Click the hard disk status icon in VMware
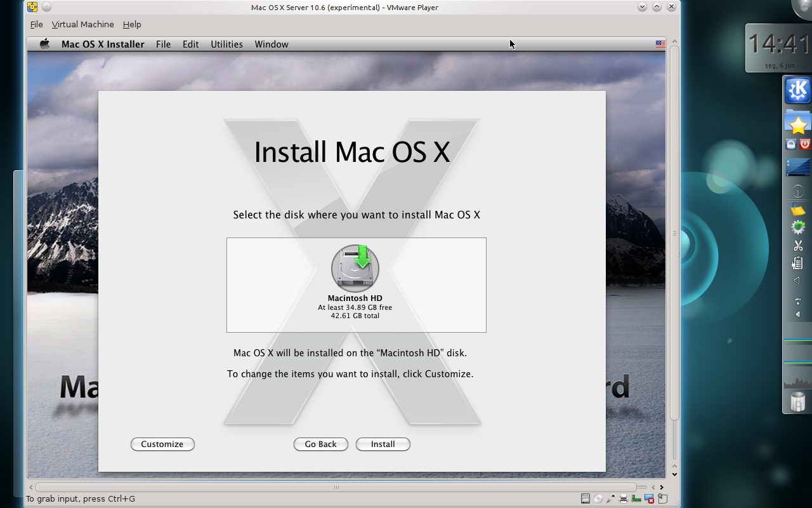This screenshot has height=508, width=812. 586,498
